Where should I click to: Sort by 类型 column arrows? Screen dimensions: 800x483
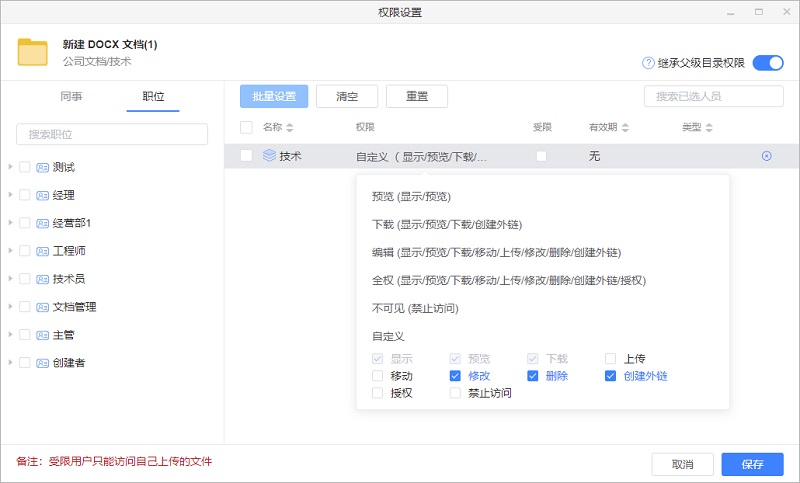[x=709, y=128]
